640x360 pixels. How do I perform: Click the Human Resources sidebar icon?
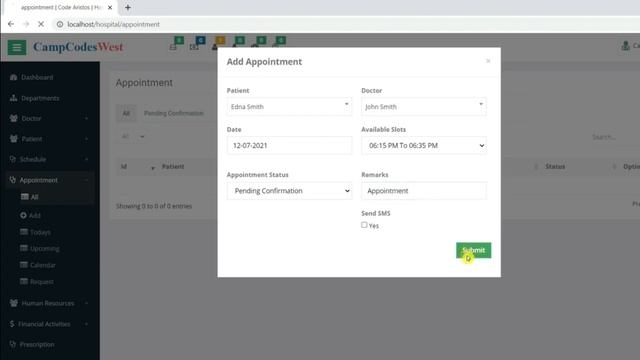(14, 303)
